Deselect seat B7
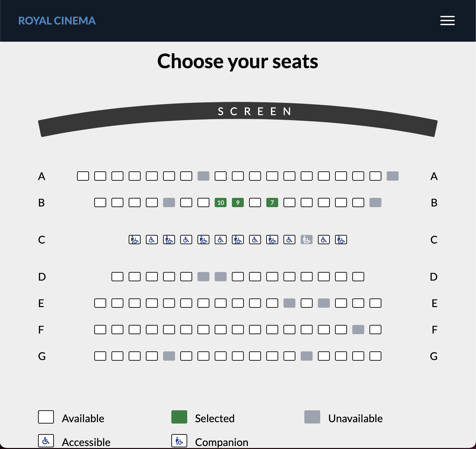The height and width of the screenshot is (449, 476). point(272,202)
